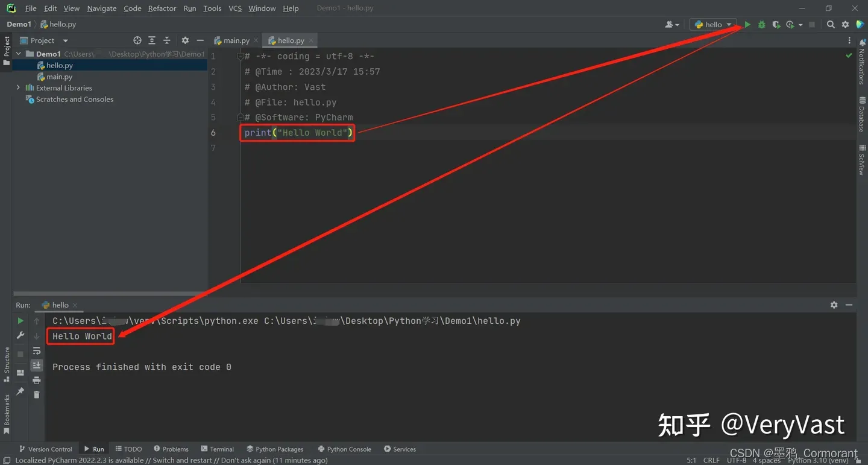Viewport: 868px width, 465px height.
Task: Click the green inspection checkmark
Action: pyautogui.click(x=849, y=55)
